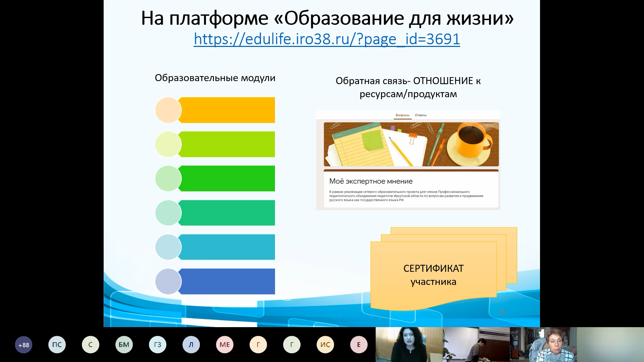Click the 'Образовательные модули' heading
This screenshot has height=362, width=644.
(215, 78)
